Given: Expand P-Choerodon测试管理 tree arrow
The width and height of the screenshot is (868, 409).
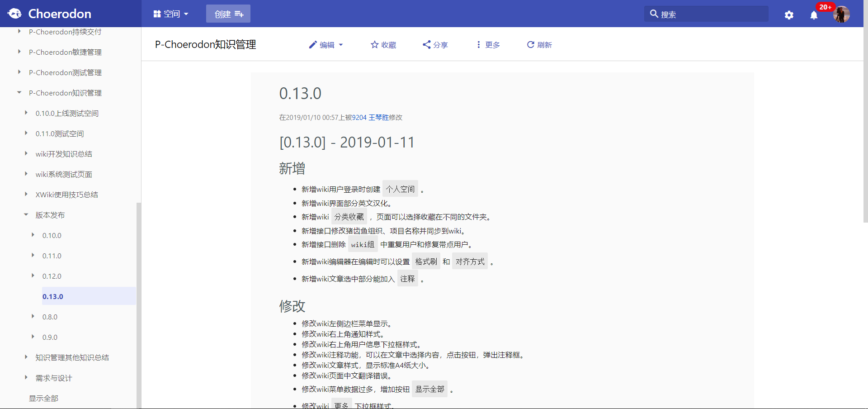Looking at the screenshot, I should (19, 72).
